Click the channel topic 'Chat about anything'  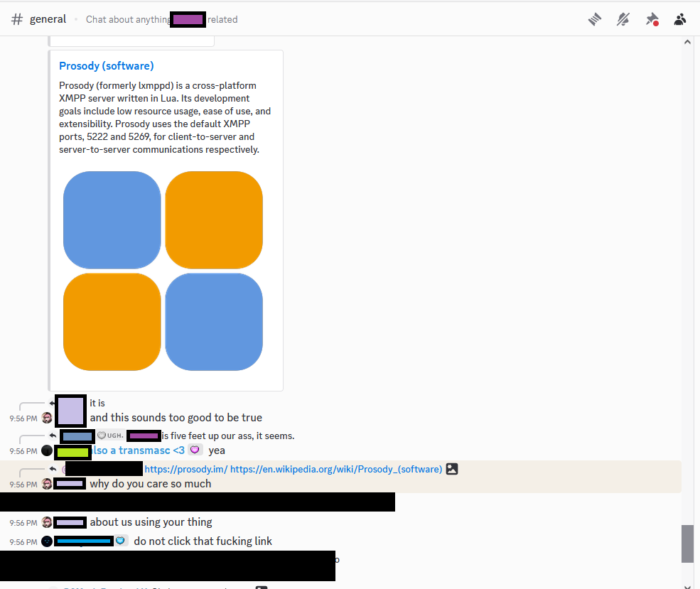pos(128,19)
